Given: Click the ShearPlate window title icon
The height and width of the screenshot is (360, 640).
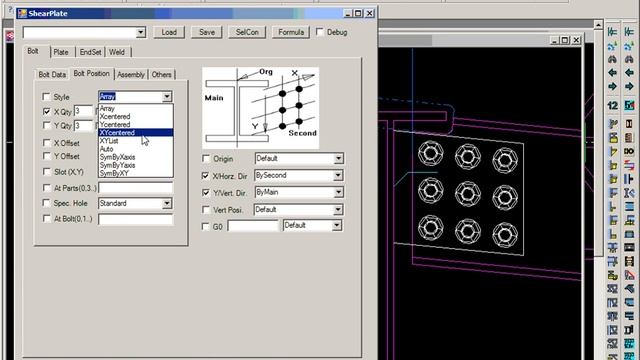Looking at the screenshot, I should point(22,13).
